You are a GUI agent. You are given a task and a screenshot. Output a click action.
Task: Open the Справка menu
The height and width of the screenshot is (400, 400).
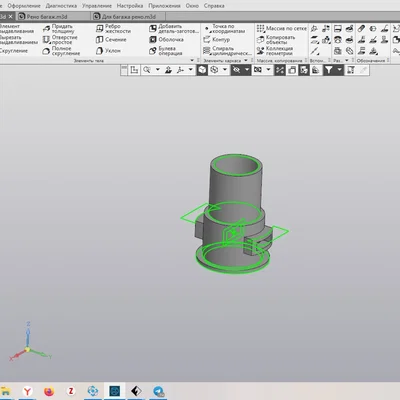point(214,6)
